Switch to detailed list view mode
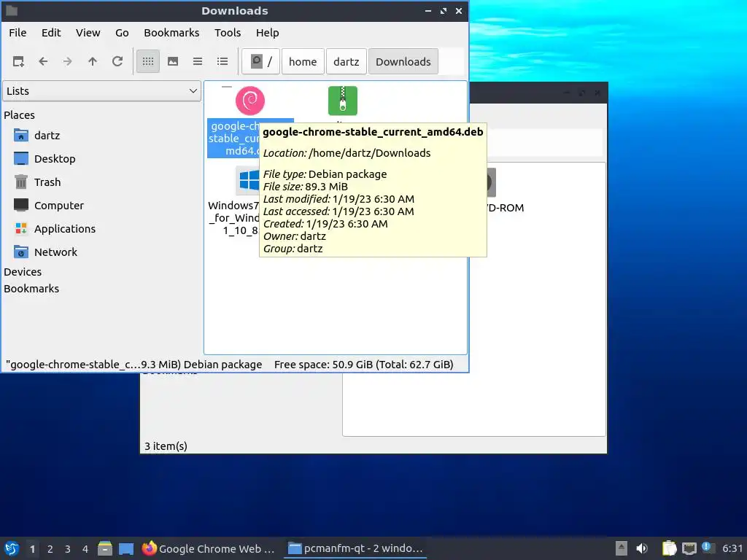Screen dimensions: 747x560 [x=222, y=61]
